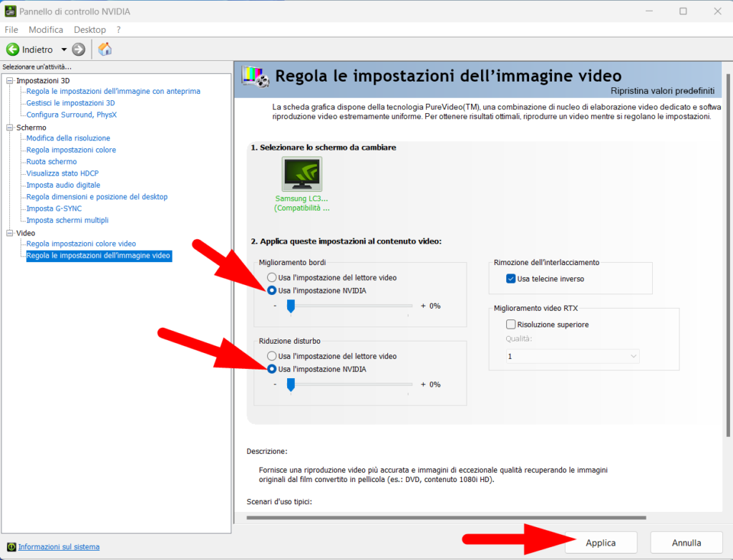Close the NVIDIA control panel window
The image size is (733, 560).
tap(717, 11)
